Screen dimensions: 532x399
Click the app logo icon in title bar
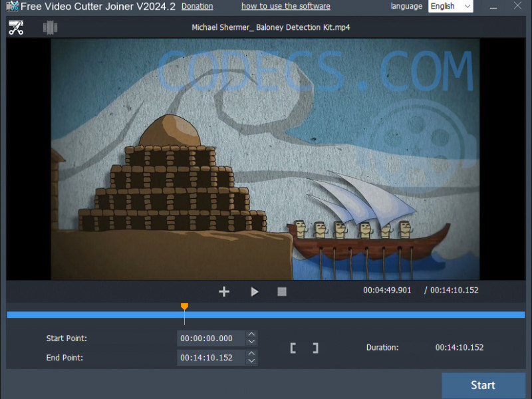coord(12,6)
